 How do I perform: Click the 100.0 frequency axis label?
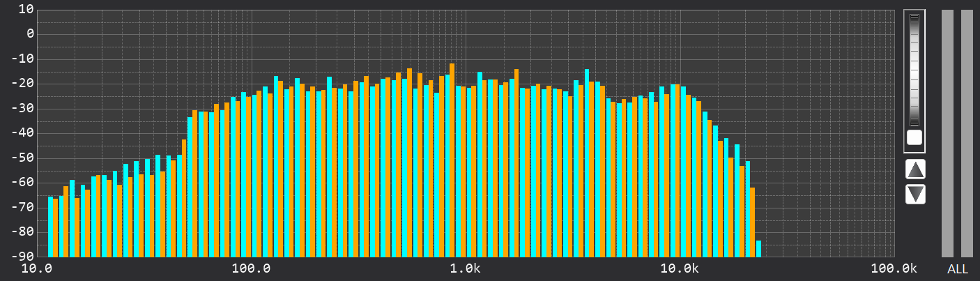point(252,269)
